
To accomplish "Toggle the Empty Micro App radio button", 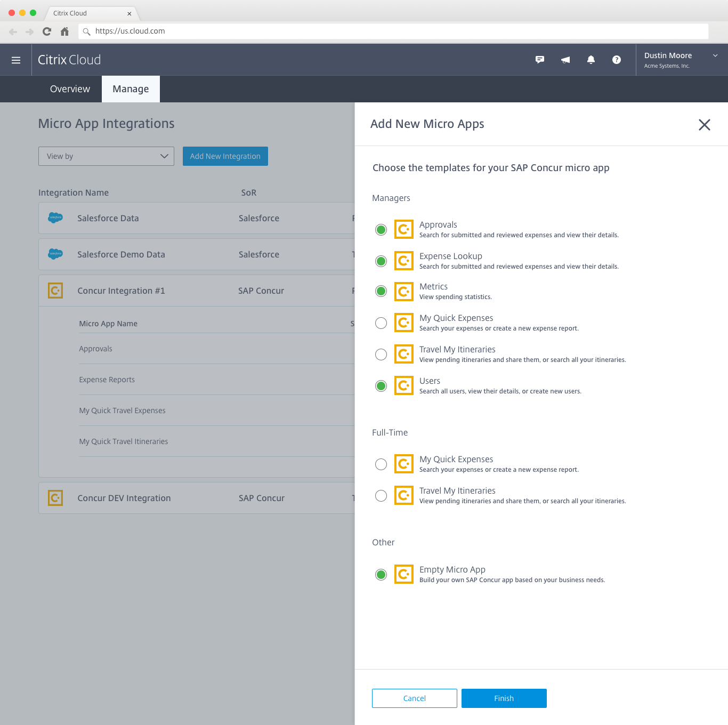I will click(381, 574).
